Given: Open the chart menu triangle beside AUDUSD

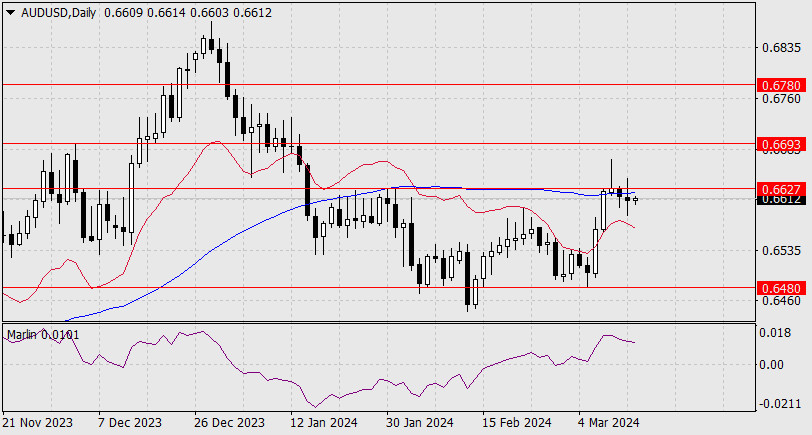Looking at the screenshot, I should pos(10,13).
